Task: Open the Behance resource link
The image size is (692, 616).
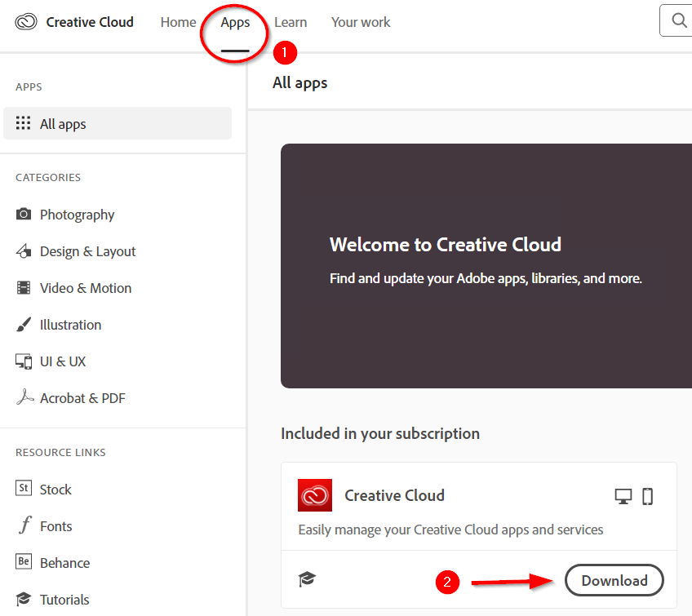Action: [x=65, y=563]
